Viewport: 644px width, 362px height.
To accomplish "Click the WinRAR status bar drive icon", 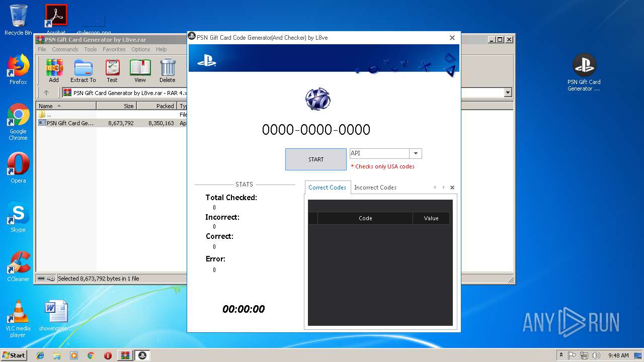I will pos(42,279).
